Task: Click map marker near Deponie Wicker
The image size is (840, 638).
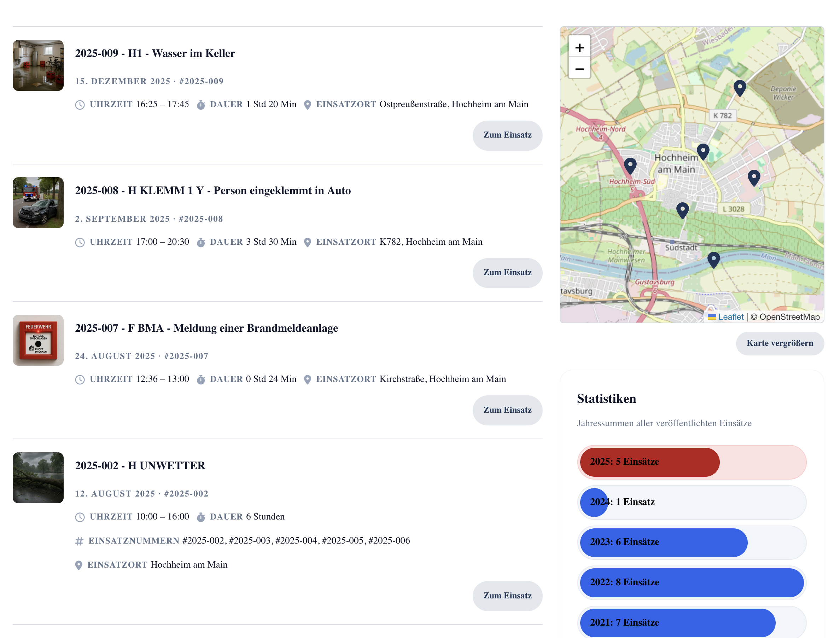Action: point(739,88)
